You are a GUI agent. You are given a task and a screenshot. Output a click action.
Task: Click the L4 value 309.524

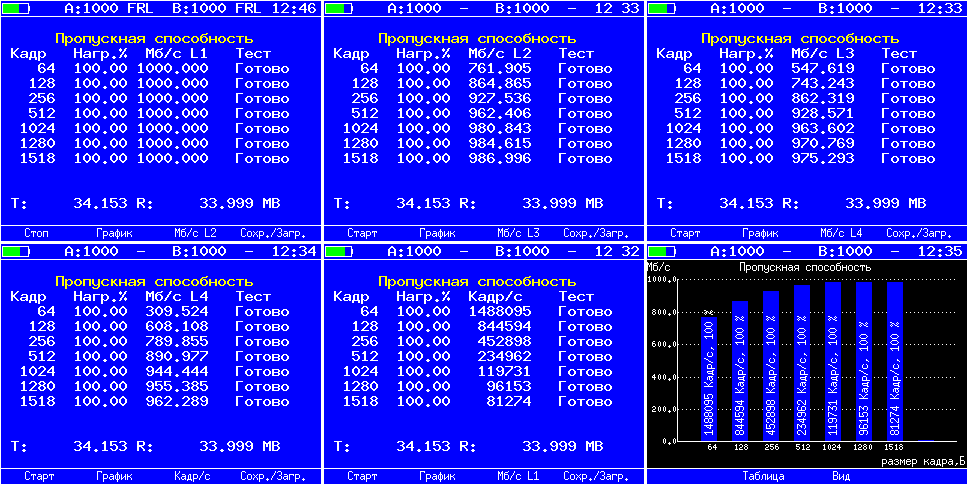[x=177, y=312]
